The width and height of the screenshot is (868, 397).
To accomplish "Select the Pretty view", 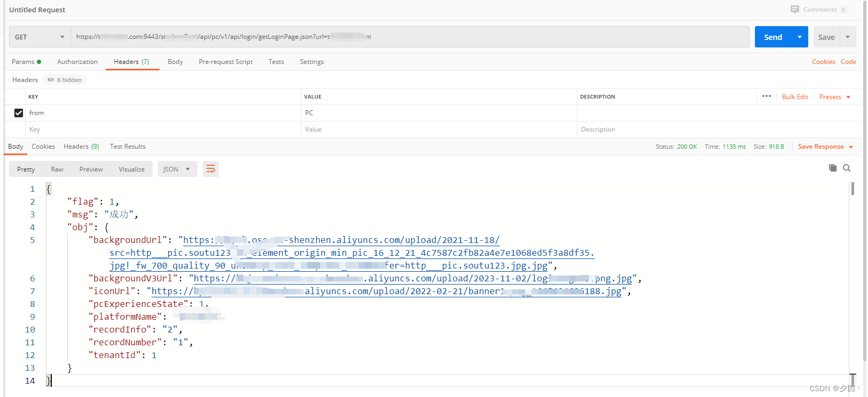I will [x=26, y=169].
